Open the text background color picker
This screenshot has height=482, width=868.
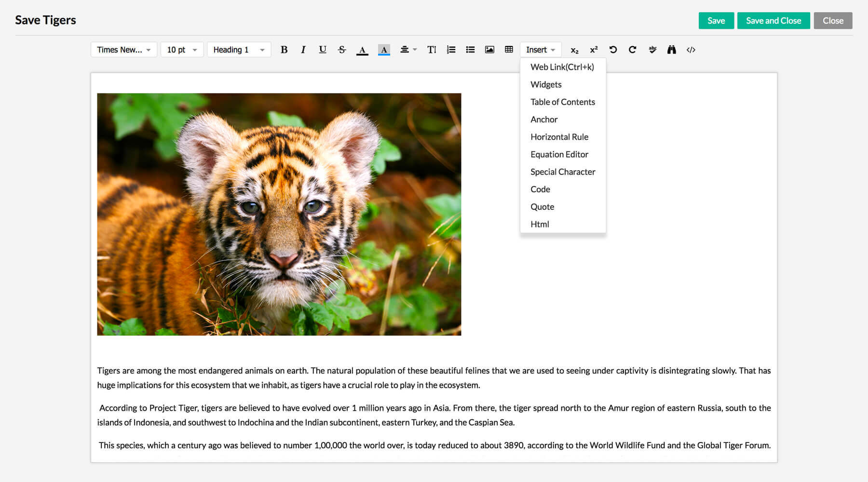[384, 50]
